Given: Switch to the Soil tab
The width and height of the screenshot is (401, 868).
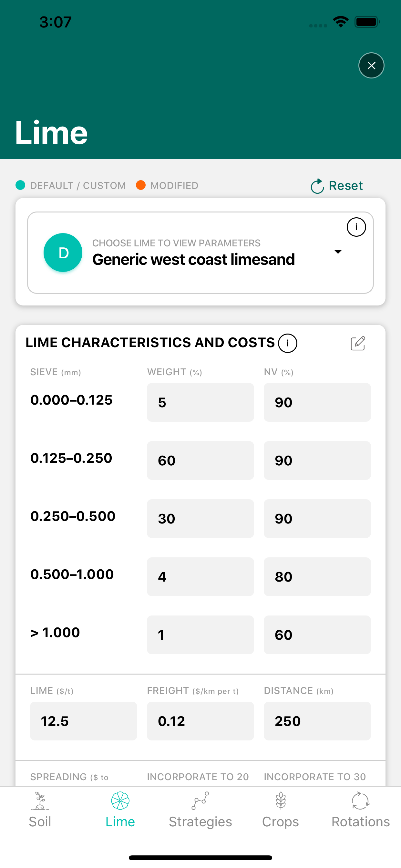Looking at the screenshot, I should click(40, 810).
